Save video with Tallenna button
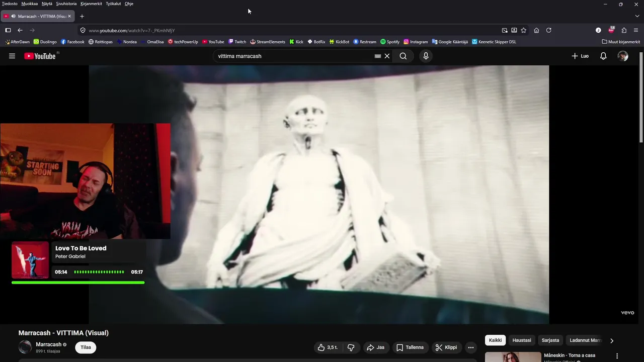 tap(410, 347)
